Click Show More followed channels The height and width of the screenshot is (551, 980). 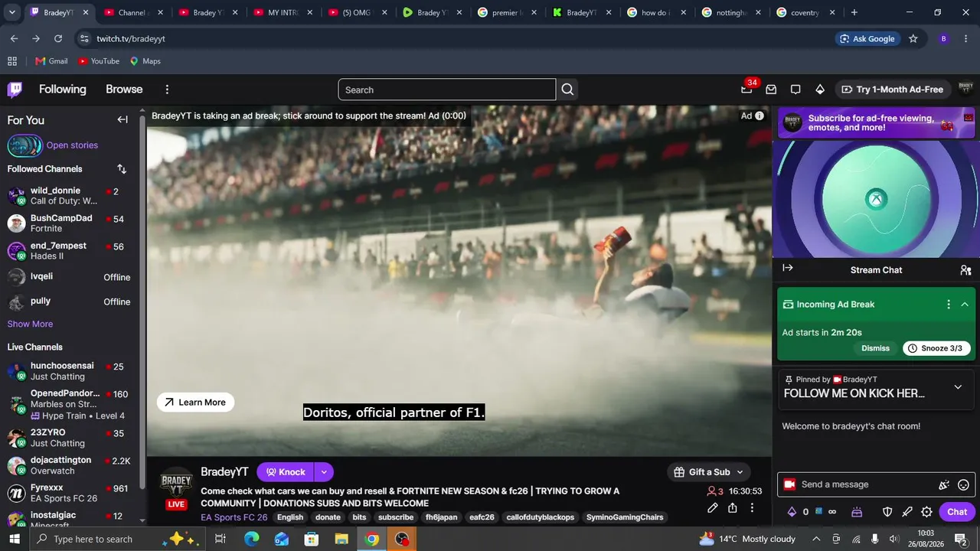pos(30,324)
